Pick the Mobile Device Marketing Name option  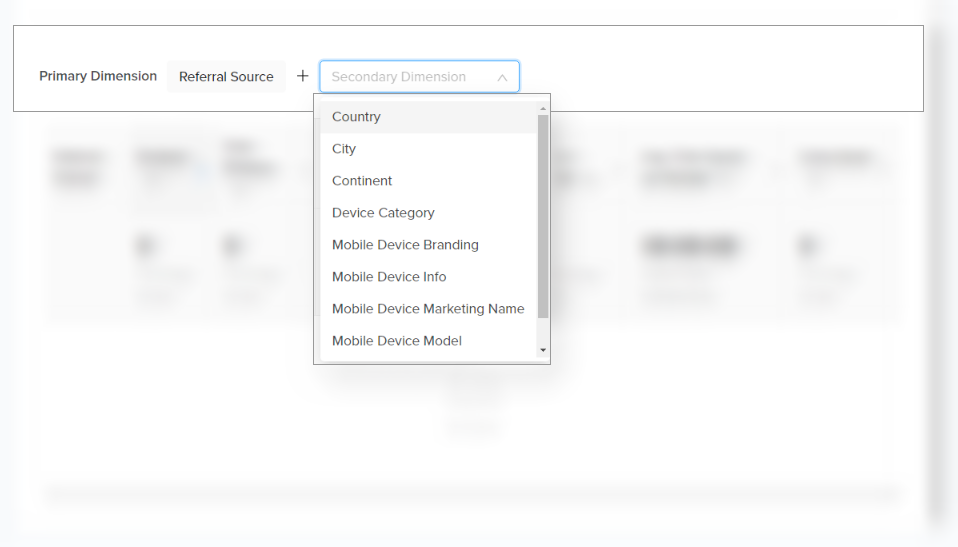428,309
